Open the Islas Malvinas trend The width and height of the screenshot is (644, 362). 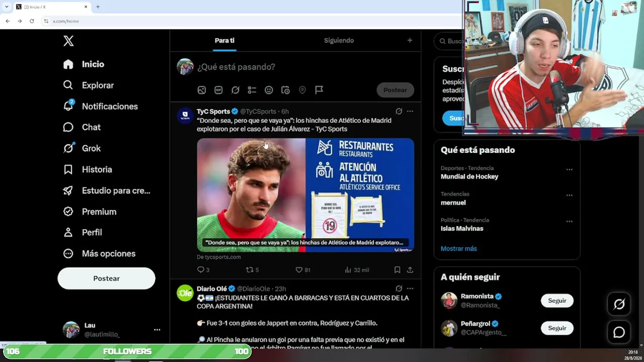[x=462, y=229]
